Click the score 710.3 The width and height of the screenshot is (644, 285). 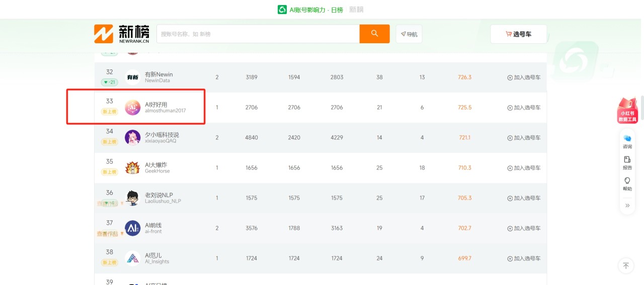(464, 168)
